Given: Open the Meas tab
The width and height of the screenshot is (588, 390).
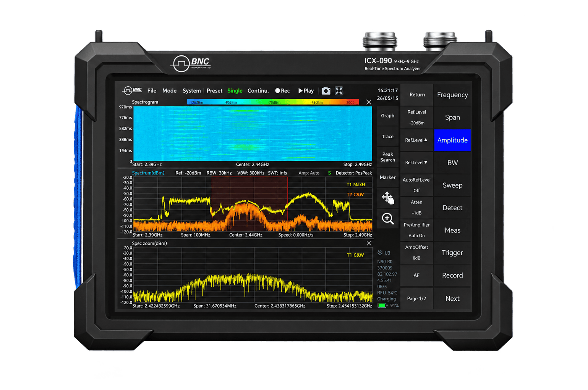Looking at the screenshot, I should [452, 230].
